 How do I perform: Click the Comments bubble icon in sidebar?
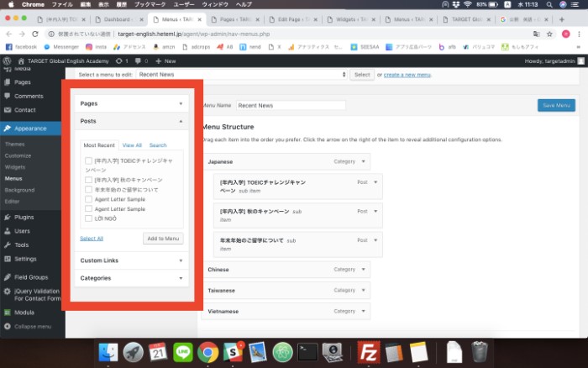7,97
